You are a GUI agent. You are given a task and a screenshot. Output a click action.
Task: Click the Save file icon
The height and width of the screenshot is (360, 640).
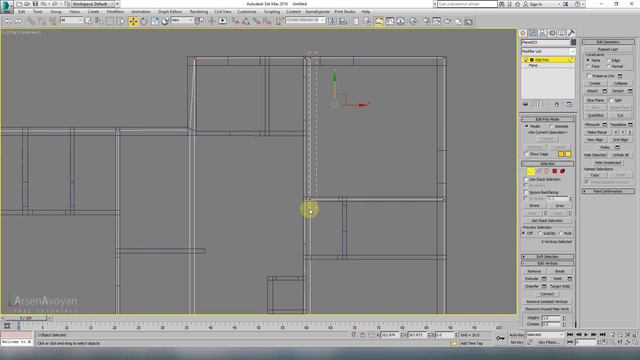coord(35,4)
